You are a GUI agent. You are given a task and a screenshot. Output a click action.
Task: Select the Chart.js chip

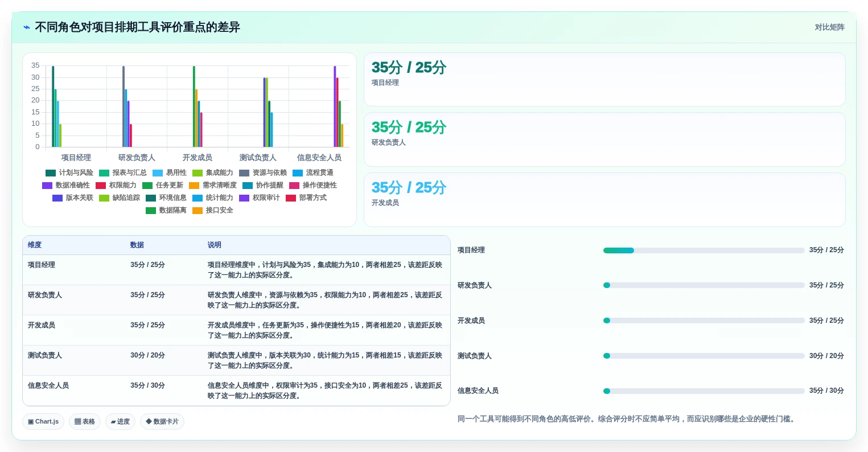coord(43,422)
